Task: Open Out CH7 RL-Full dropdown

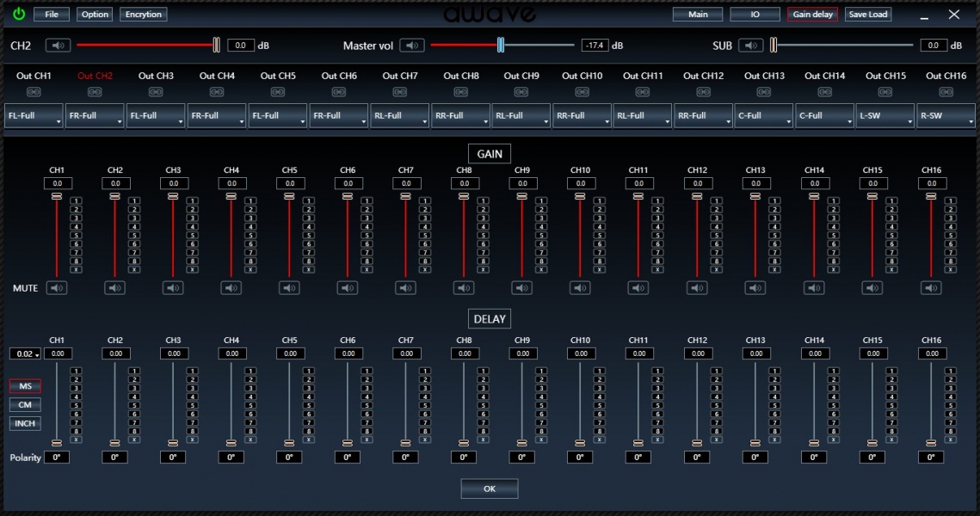Action: pyautogui.click(x=399, y=115)
